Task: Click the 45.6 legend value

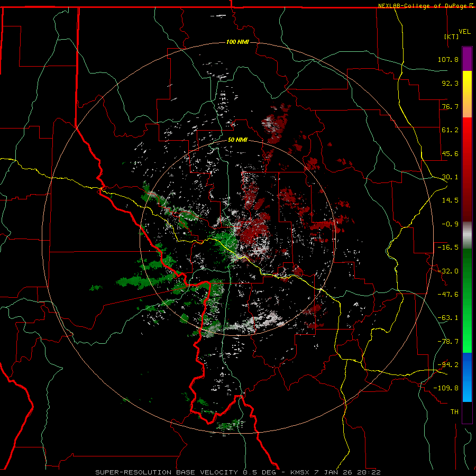Action: (x=450, y=153)
